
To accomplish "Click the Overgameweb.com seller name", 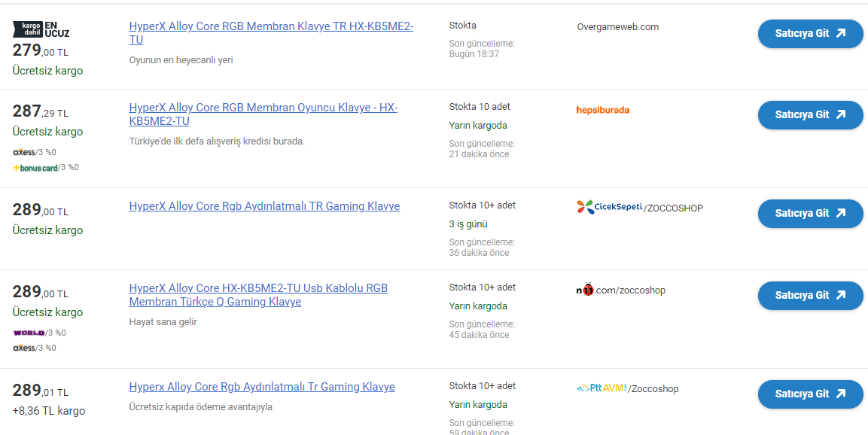I will (617, 27).
